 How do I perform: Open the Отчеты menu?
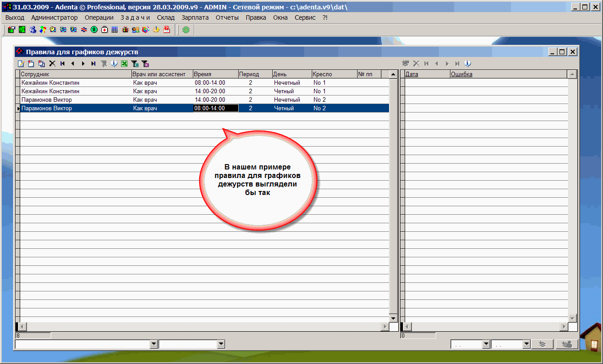click(227, 17)
